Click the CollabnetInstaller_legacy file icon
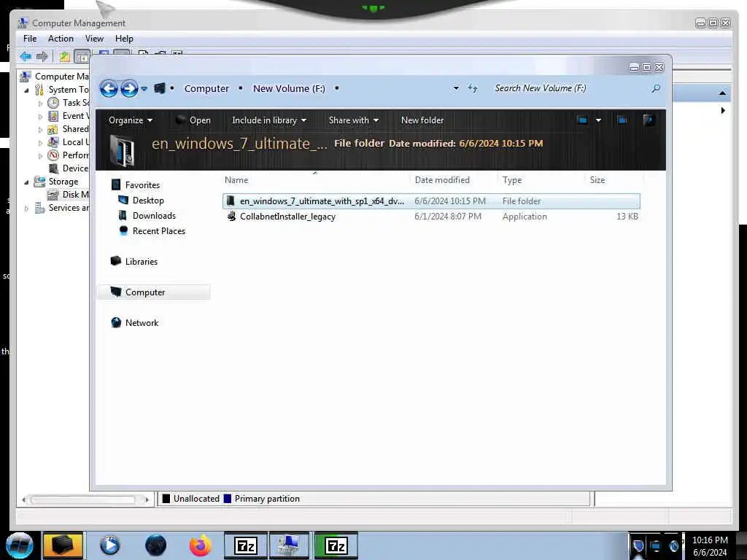Screen dimensions: 747x560 click(231, 216)
